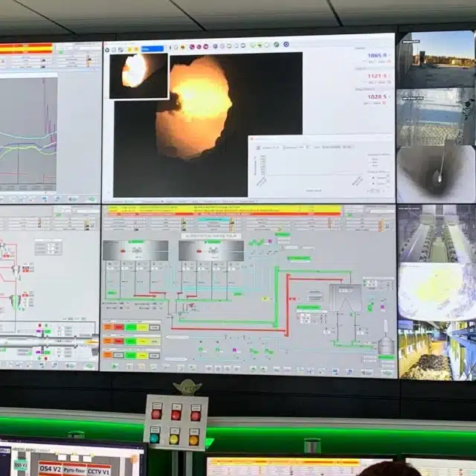This screenshot has width=476, height=476.
Task: Click the last dark blue circular toolbar icon
Action: 285,45
